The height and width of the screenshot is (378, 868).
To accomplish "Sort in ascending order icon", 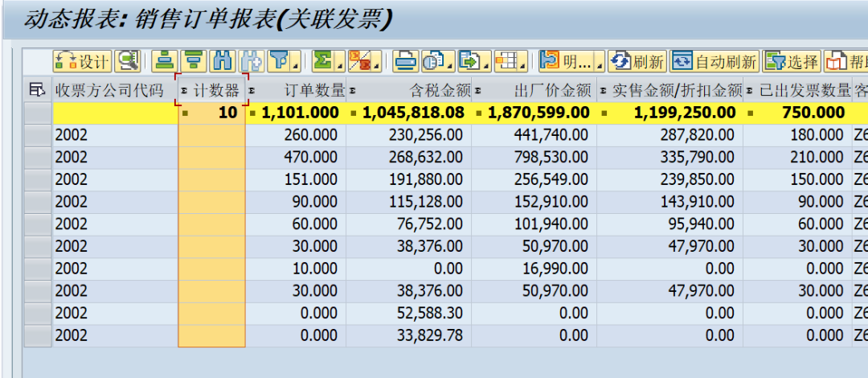I will (164, 61).
